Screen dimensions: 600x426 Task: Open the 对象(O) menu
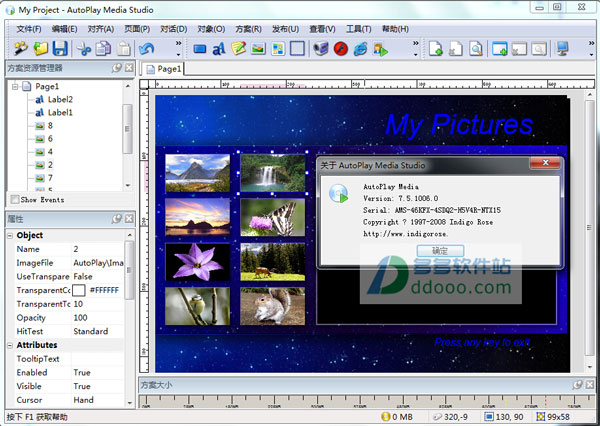(x=211, y=29)
